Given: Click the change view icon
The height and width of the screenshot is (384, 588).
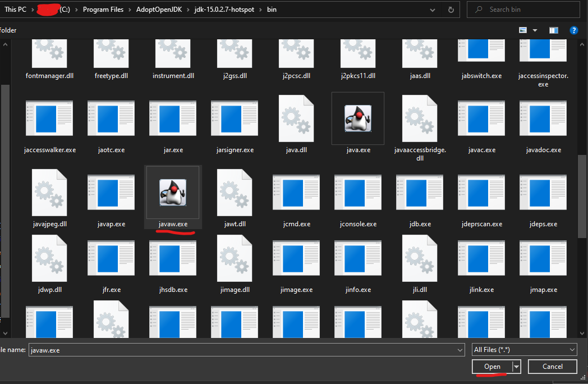Looking at the screenshot, I should click(523, 30).
